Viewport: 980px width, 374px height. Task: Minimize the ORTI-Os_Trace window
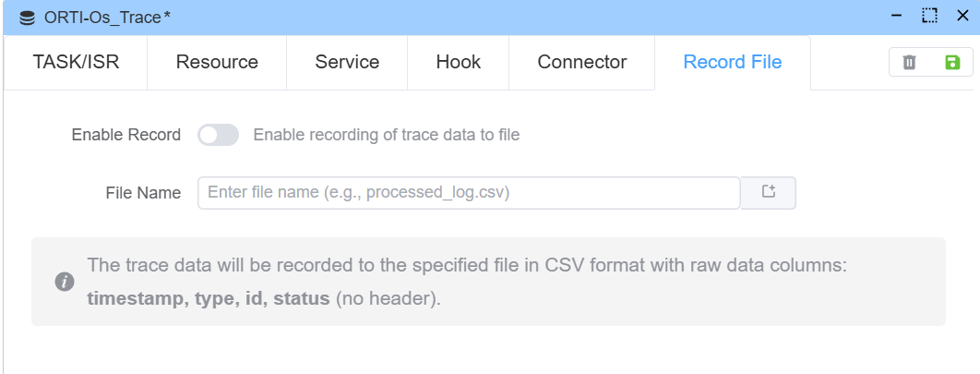(897, 16)
